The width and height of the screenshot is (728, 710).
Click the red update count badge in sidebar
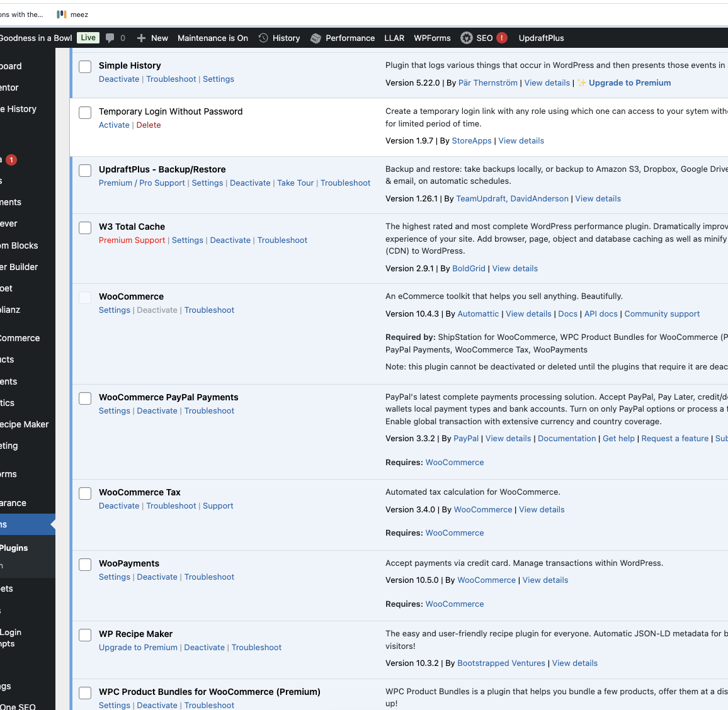tap(11, 160)
